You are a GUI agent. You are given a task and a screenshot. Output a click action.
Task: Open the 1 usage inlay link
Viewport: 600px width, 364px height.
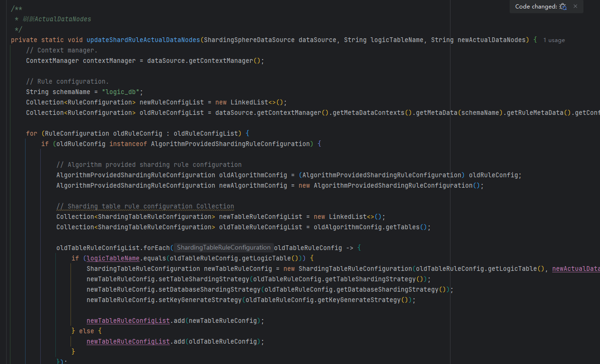pos(554,40)
